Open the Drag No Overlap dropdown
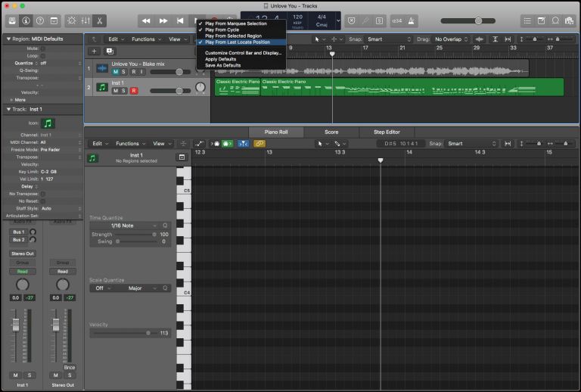Viewport: 581px width, 392px height. [452, 39]
